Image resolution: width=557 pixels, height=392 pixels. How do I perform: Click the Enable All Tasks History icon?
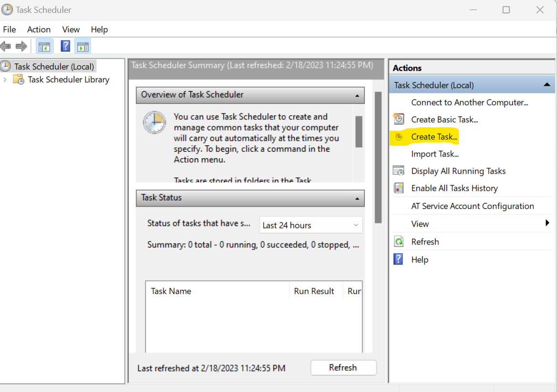[x=399, y=188]
